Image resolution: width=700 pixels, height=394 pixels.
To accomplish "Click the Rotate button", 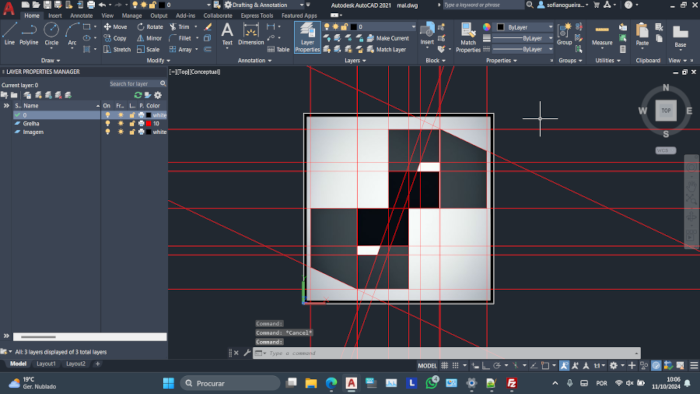I will (x=150, y=27).
